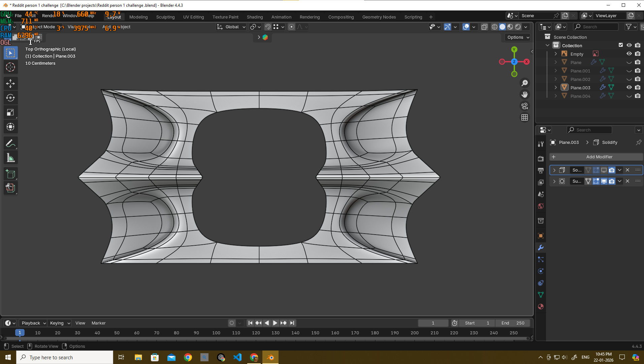Screen dimensions: 644x364
Task: Switch to the Sculpting workspace tab
Action: coord(165,17)
